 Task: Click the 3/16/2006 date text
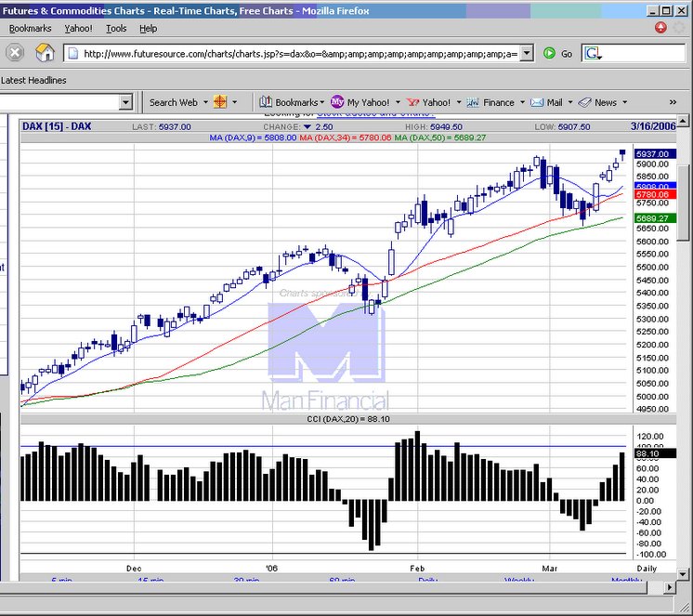click(x=653, y=126)
